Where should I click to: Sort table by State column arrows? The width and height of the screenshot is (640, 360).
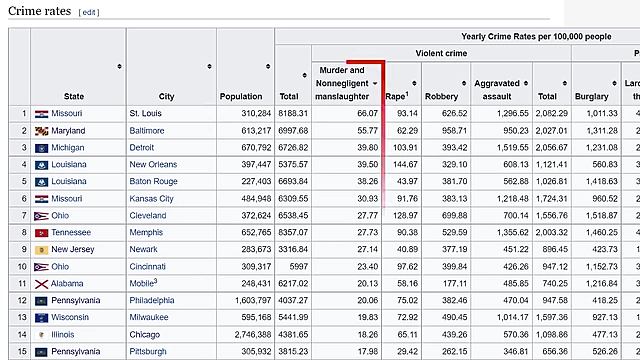[x=119, y=67]
